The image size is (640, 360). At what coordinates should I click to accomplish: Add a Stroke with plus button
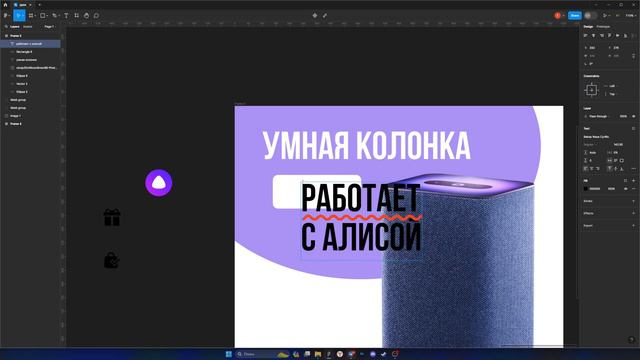(633, 201)
